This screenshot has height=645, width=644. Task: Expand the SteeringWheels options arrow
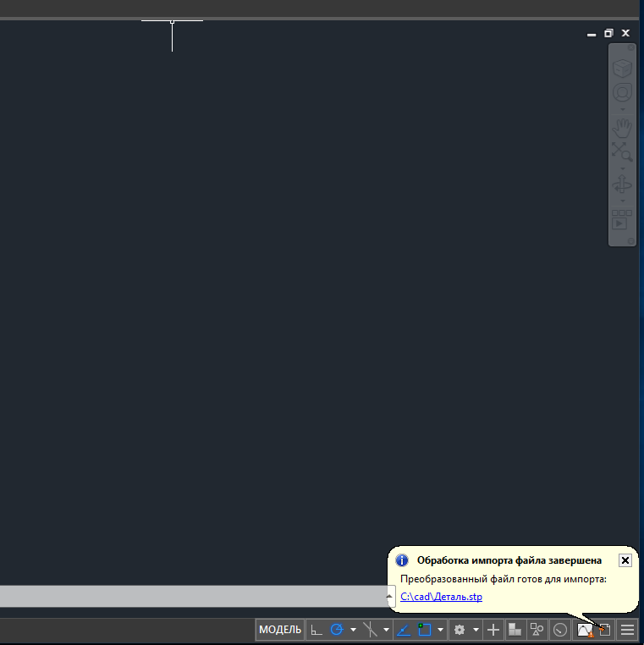(x=622, y=109)
